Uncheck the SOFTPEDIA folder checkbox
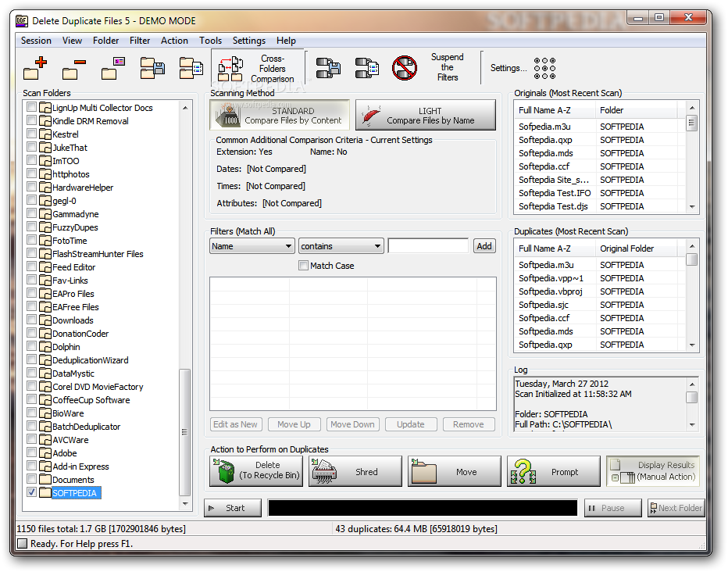Screen dimensions: 728x572 [31, 492]
